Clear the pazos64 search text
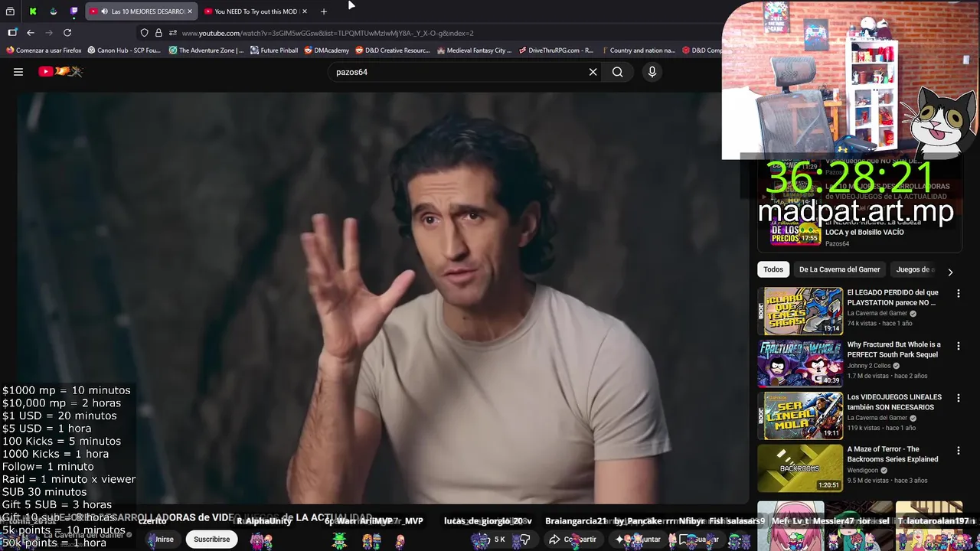The height and width of the screenshot is (551, 980). coord(593,72)
